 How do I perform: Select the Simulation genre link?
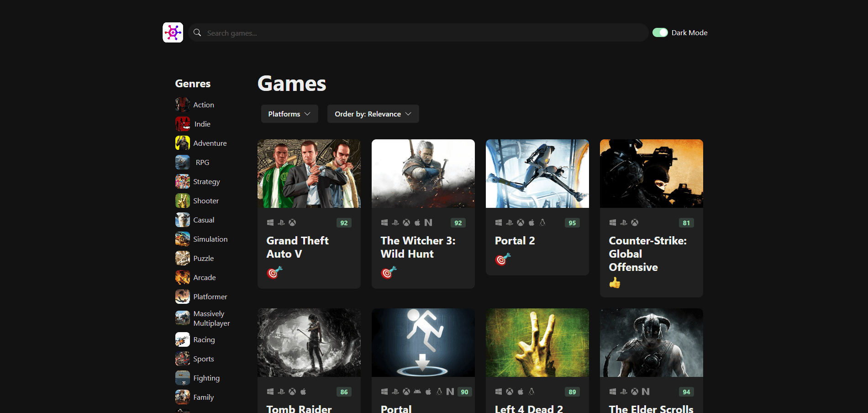(x=210, y=239)
